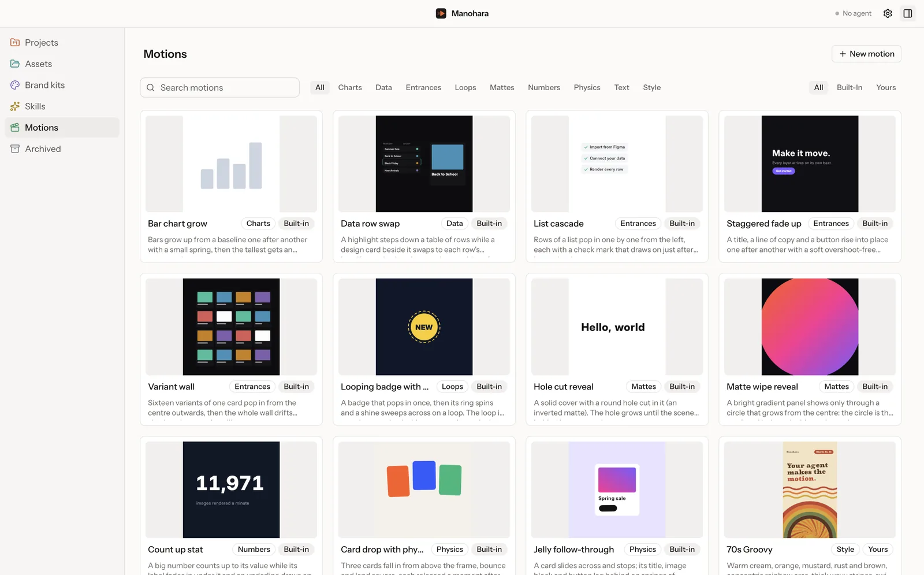Open the Matte wipe reveal gradient thumbnail
924x575 pixels.
(810, 327)
